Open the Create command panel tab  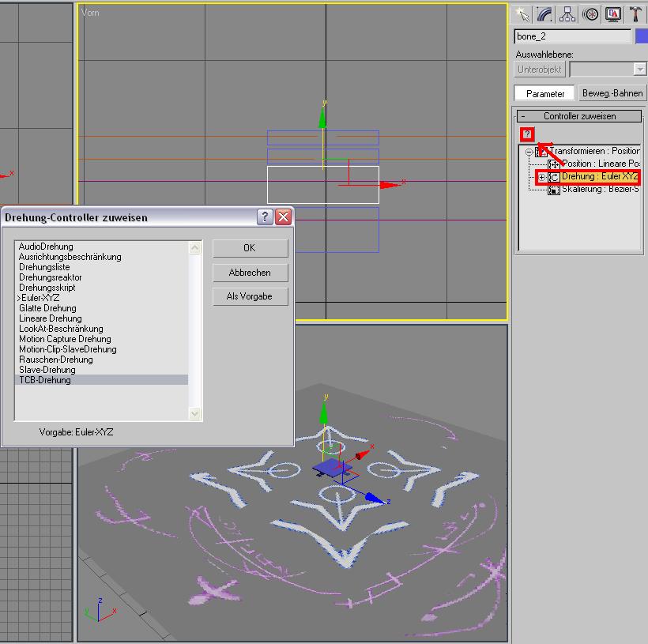pyautogui.click(x=522, y=15)
